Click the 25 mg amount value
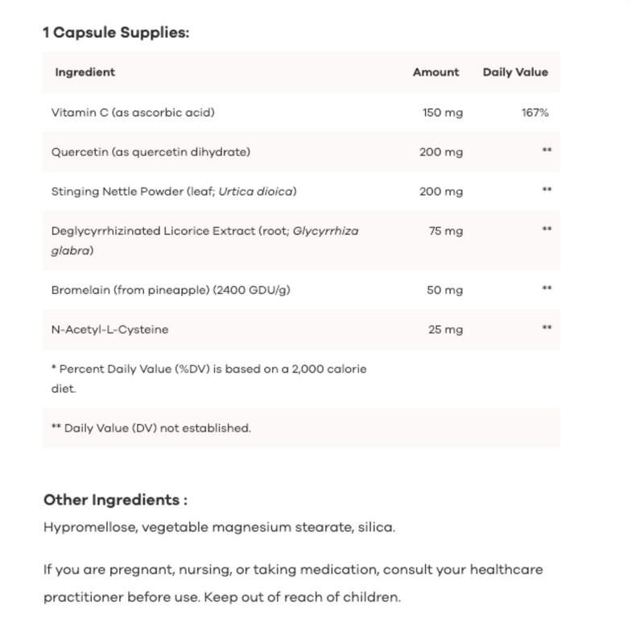This screenshot has height=644, width=644. click(448, 328)
